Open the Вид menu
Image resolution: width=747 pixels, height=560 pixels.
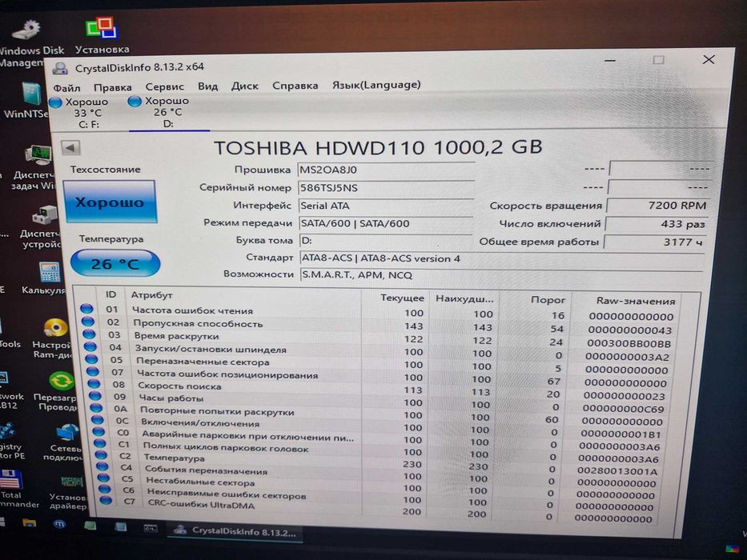coord(207,86)
